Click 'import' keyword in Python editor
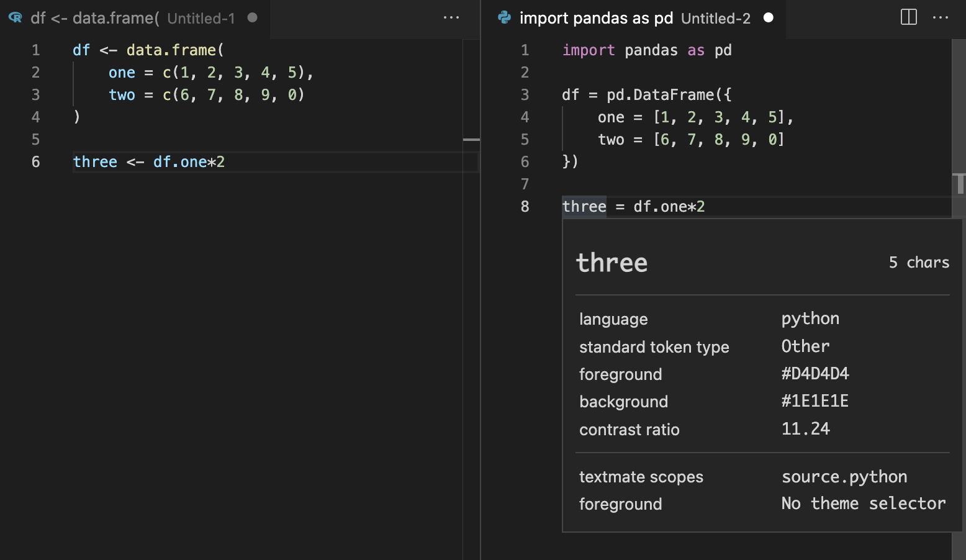This screenshot has height=560, width=966. coord(589,50)
